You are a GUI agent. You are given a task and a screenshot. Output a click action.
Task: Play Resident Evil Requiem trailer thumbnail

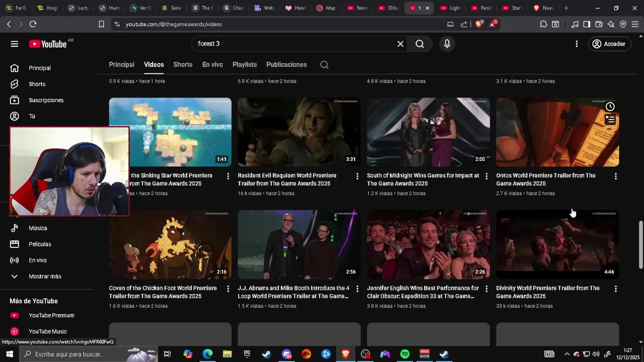coord(299,132)
